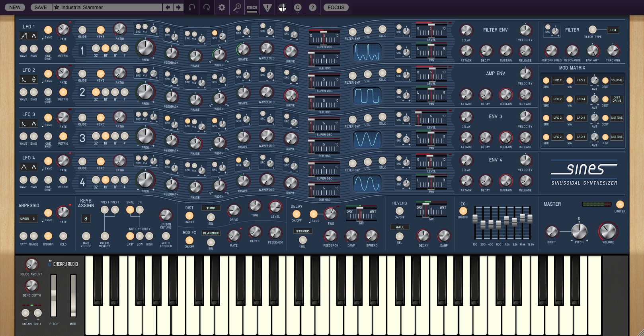The width and height of the screenshot is (644, 336).
Task: Click the Filter Type select button
Action: click(x=592, y=29)
